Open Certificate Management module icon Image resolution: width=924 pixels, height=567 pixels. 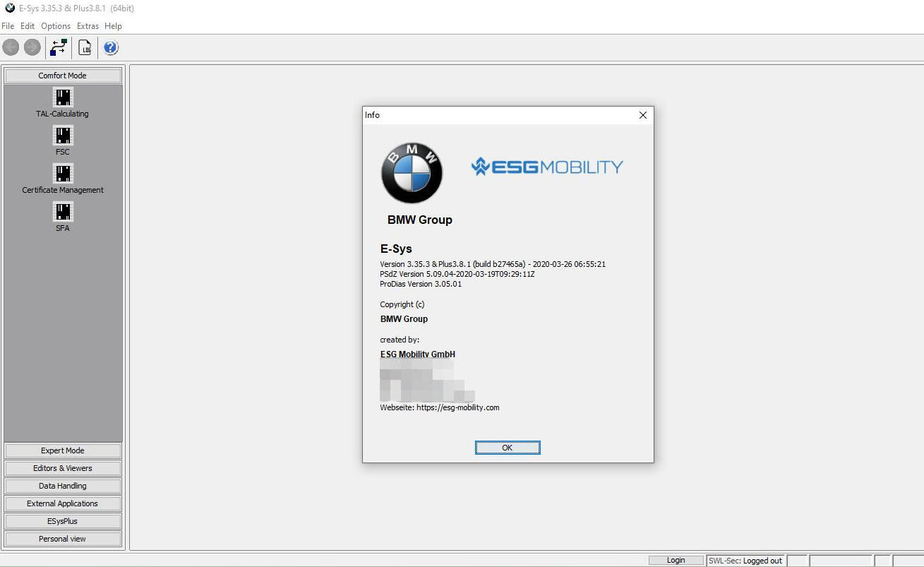pyautogui.click(x=63, y=173)
